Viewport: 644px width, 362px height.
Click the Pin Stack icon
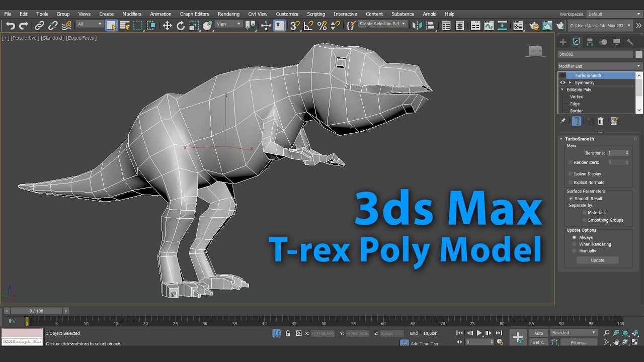tap(563, 121)
